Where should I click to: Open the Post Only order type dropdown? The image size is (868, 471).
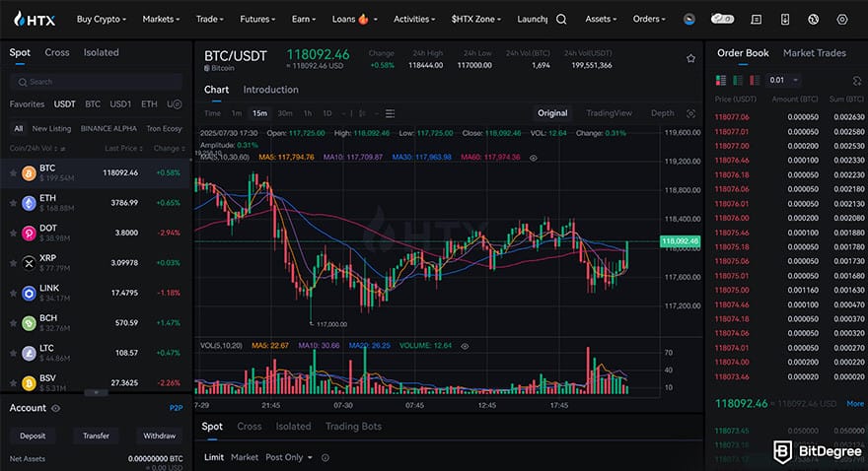(x=289, y=458)
